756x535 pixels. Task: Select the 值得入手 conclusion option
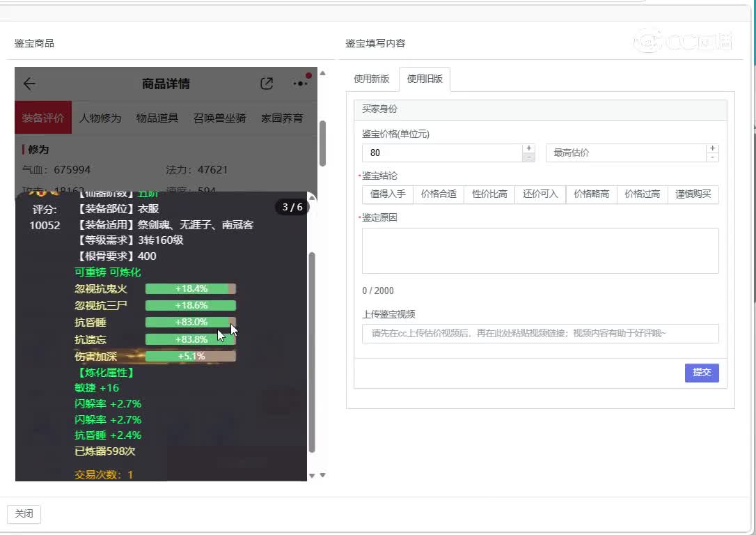coord(388,194)
